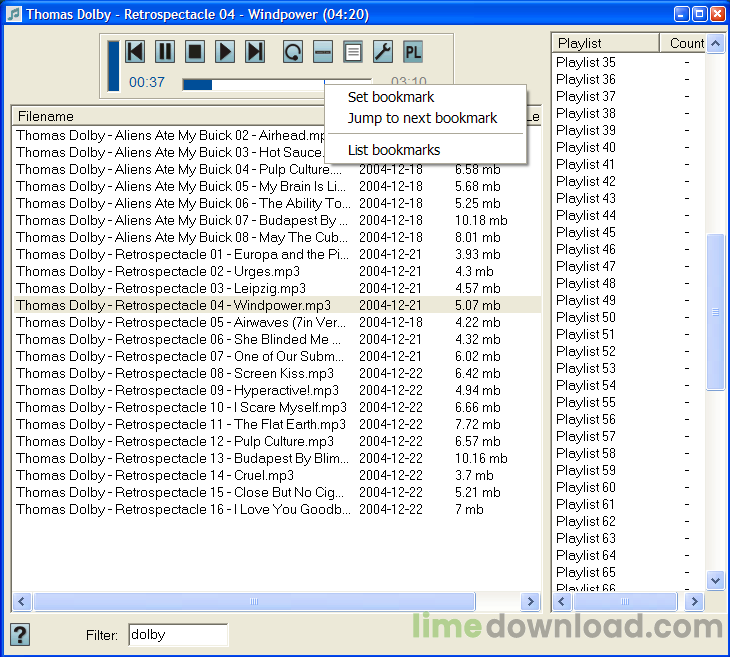This screenshot has width=730, height=657.
Task: Open settings with the wrench icon
Action: pyautogui.click(x=382, y=52)
